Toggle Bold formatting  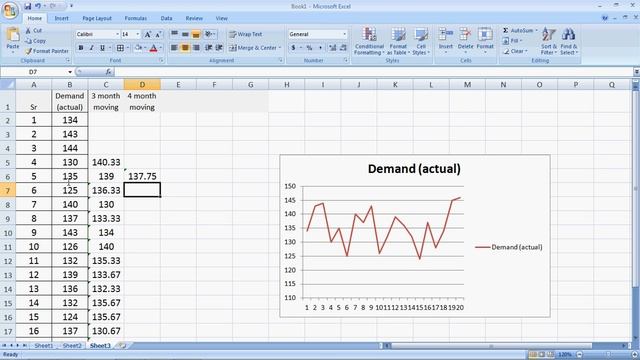(81, 48)
